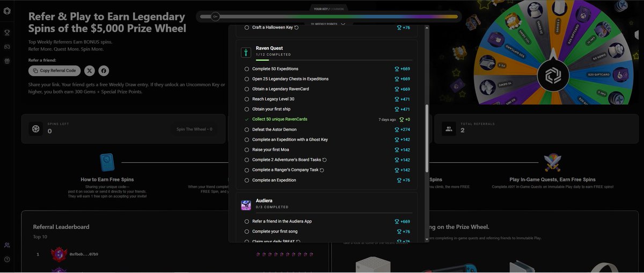This screenshot has width=644, height=273.
Task: Tick circle for Open 25 Legendary Chests
Action: pos(247,79)
